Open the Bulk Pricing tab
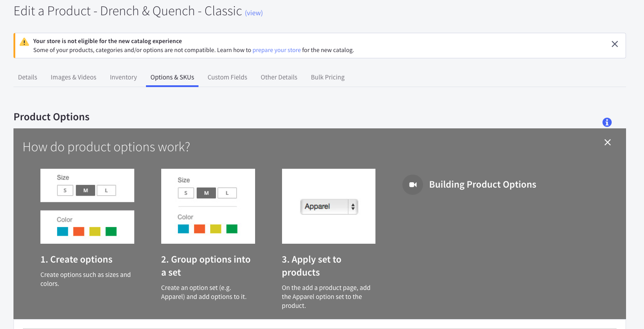 pyautogui.click(x=327, y=77)
